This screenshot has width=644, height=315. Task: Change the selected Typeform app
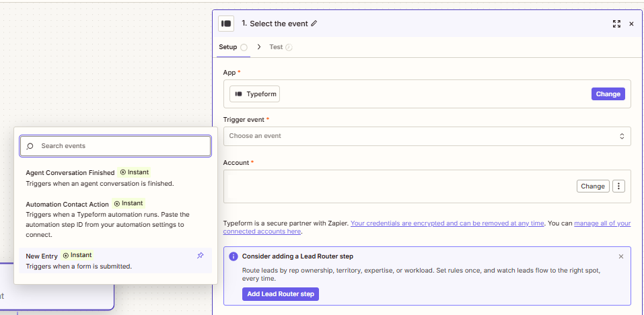tap(608, 94)
